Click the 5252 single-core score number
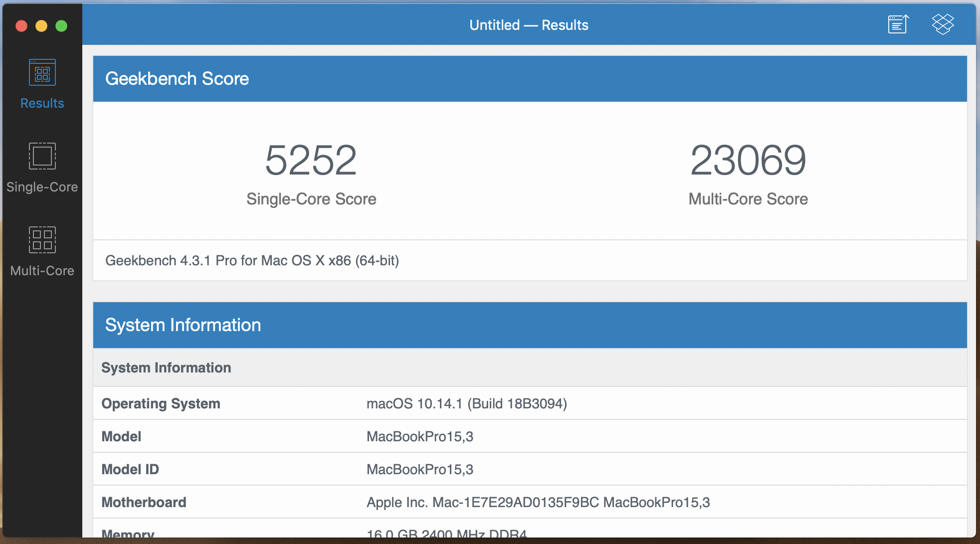 311,161
